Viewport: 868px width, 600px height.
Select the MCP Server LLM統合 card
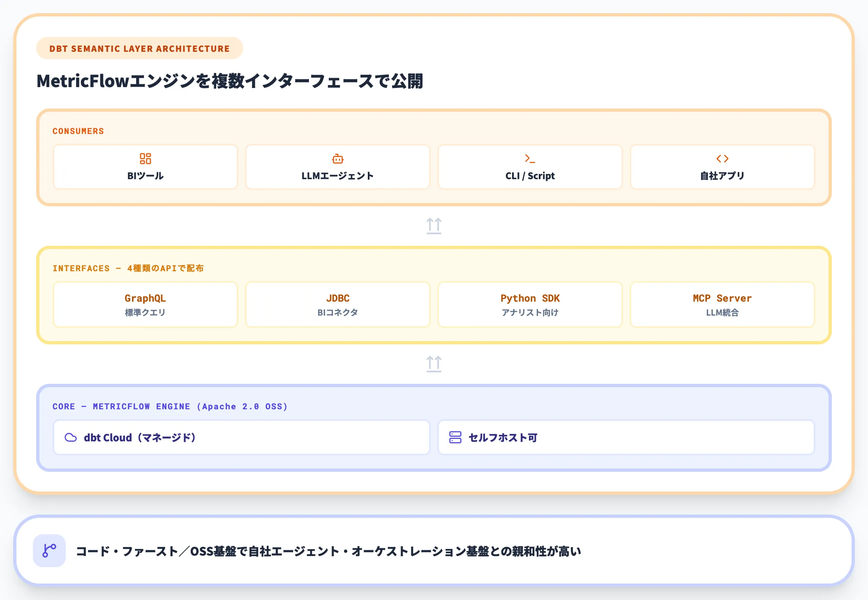pyautogui.click(x=722, y=304)
